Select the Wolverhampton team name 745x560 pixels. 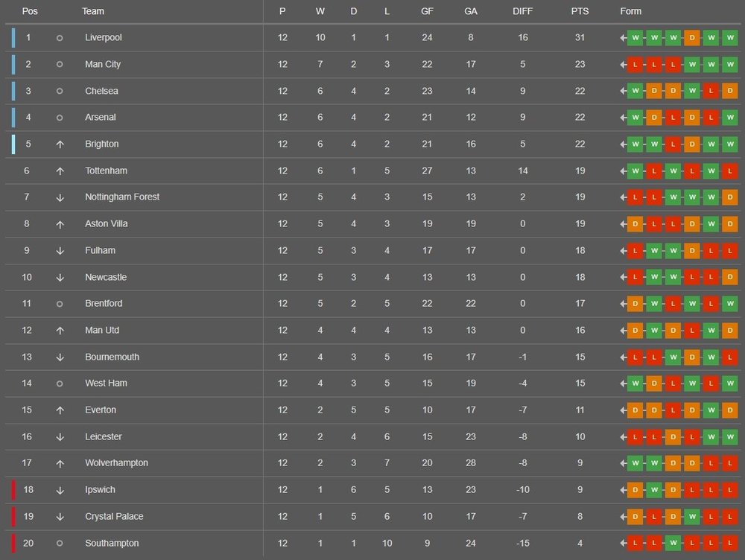point(116,463)
